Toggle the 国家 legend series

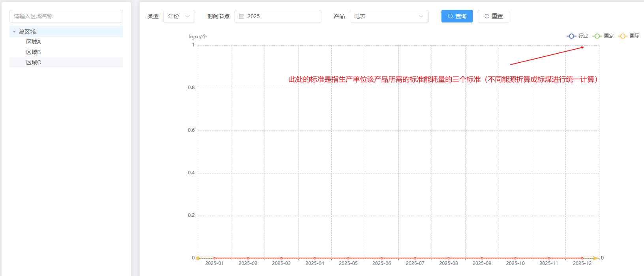pos(603,36)
